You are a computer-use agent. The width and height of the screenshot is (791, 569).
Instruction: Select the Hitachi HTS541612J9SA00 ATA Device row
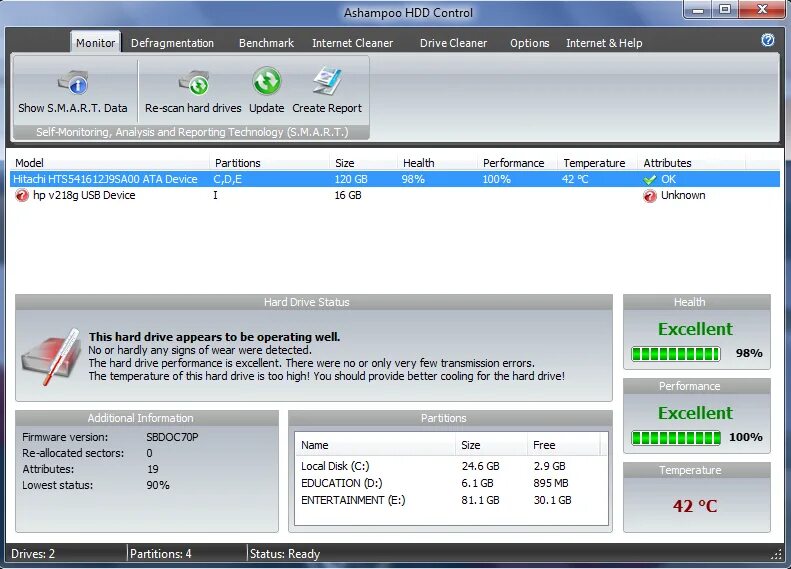(x=395, y=179)
